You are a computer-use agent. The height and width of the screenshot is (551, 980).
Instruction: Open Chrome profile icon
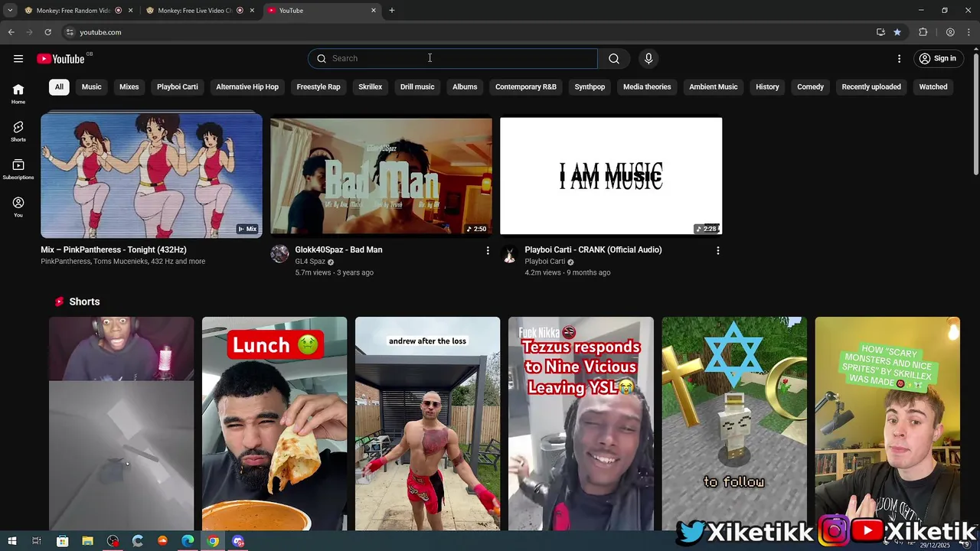950,32
